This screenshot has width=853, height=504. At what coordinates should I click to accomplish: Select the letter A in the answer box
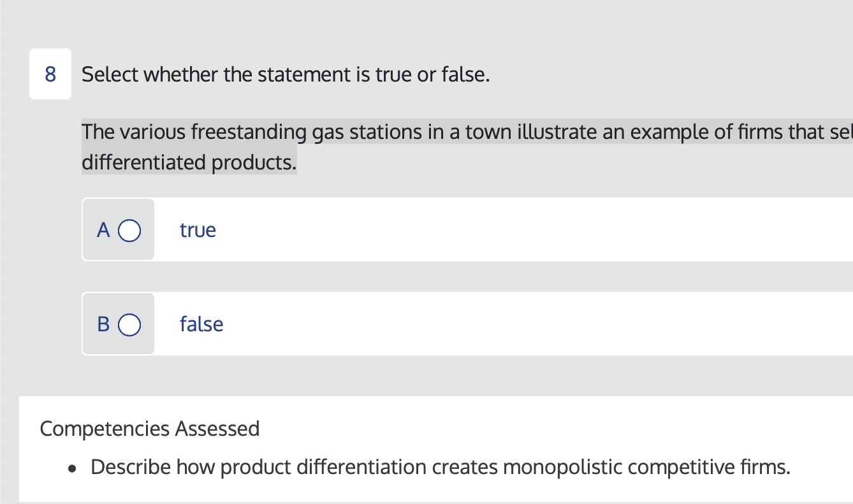(103, 230)
